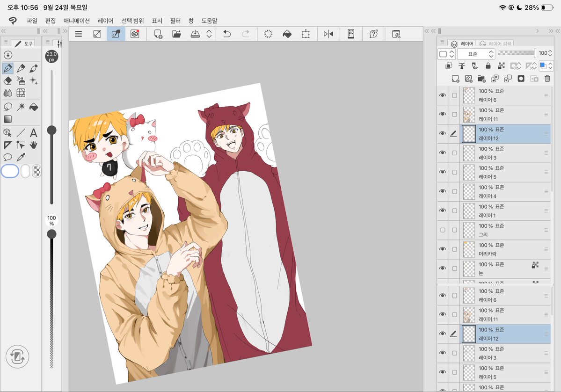Screen dimensions: 561x392
Task: Open the 필터 menu
Action: tap(175, 21)
